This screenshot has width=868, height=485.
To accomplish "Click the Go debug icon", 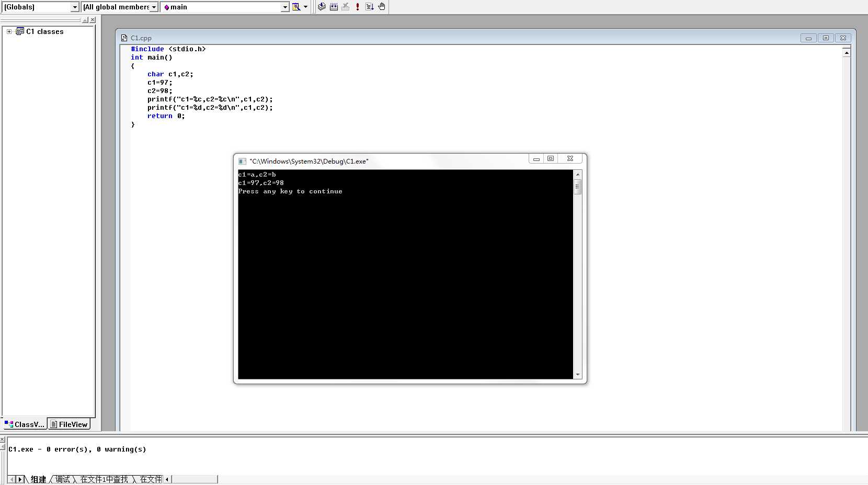I will click(x=370, y=7).
